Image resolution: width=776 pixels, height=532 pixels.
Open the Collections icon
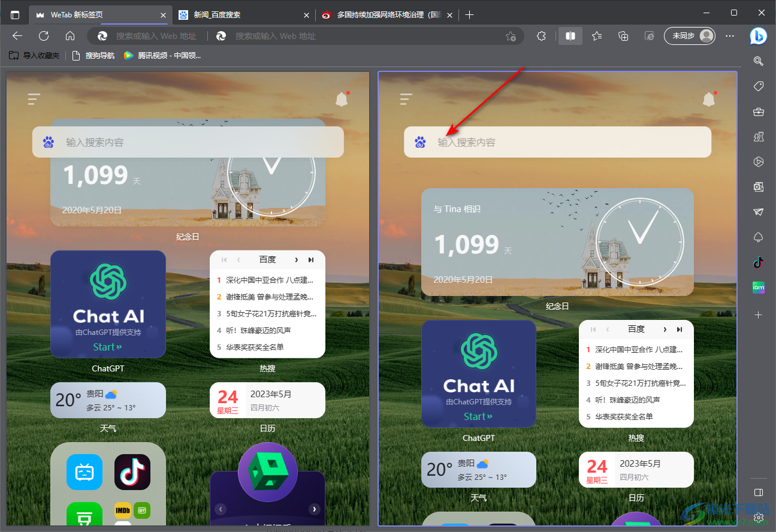[623, 36]
